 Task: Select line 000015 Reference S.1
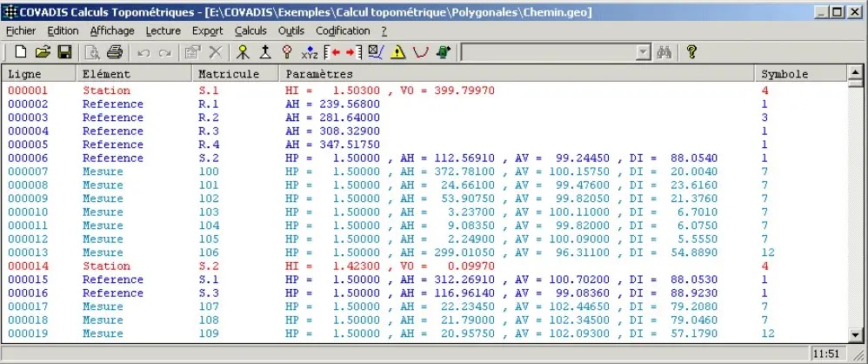click(424, 280)
